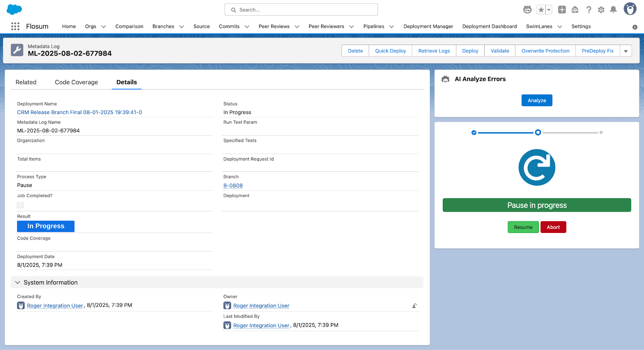644x350 pixels.
Task: Click the AI Analyze Errors robot icon
Action: coord(446,79)
